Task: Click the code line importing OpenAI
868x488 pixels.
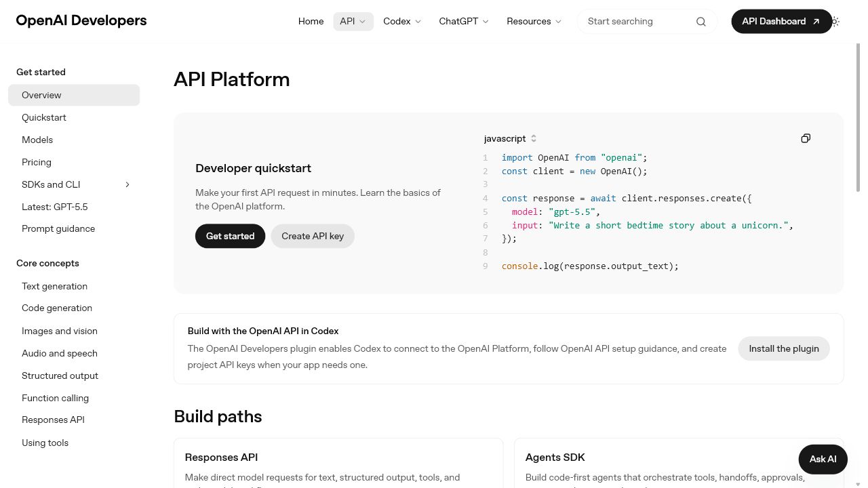Action: (x=574, y=157)
